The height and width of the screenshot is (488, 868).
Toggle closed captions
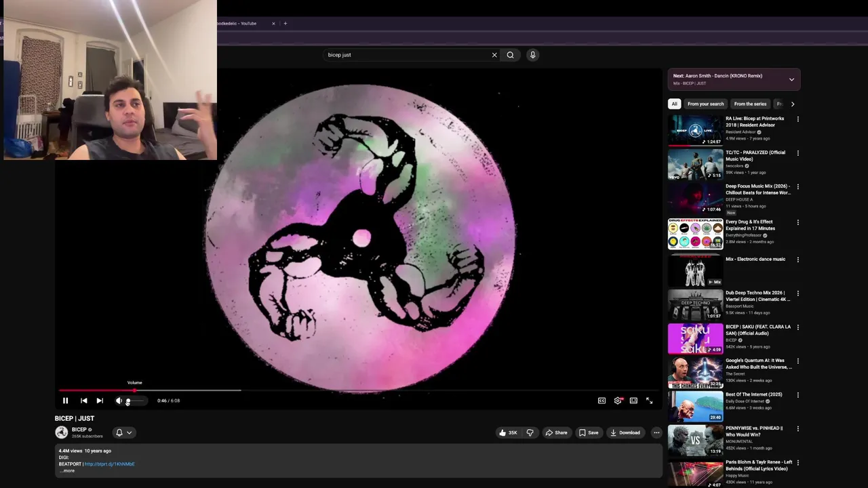click(601, 401)
